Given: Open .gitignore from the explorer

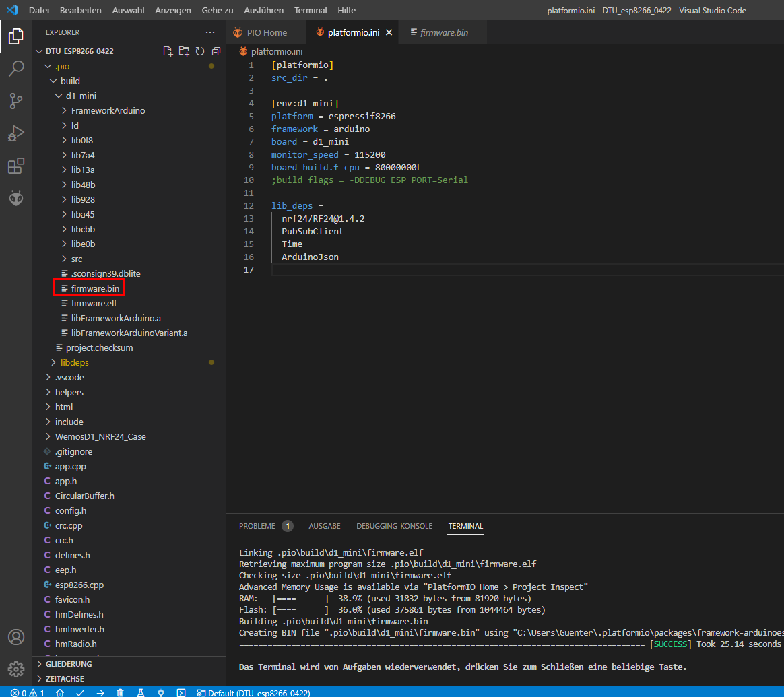Looking at the screenshot, I should pos(73,451).
